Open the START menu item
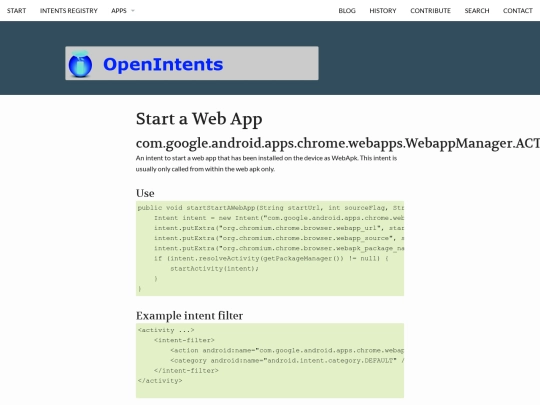Image resolution: width=540 pixels, height=405 pixels. [x=17, y=11]
